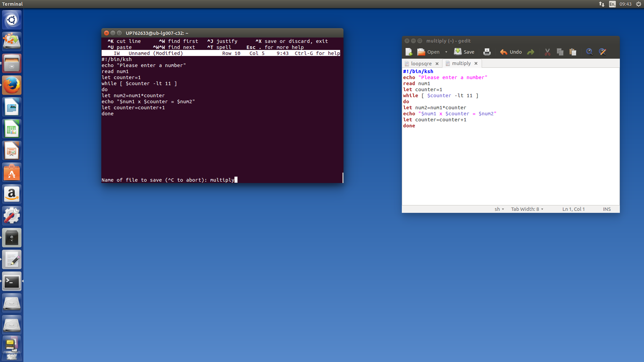Open the Tab Width dropdown
This screenshot has height=362, width=644.
tap(527, 209)
